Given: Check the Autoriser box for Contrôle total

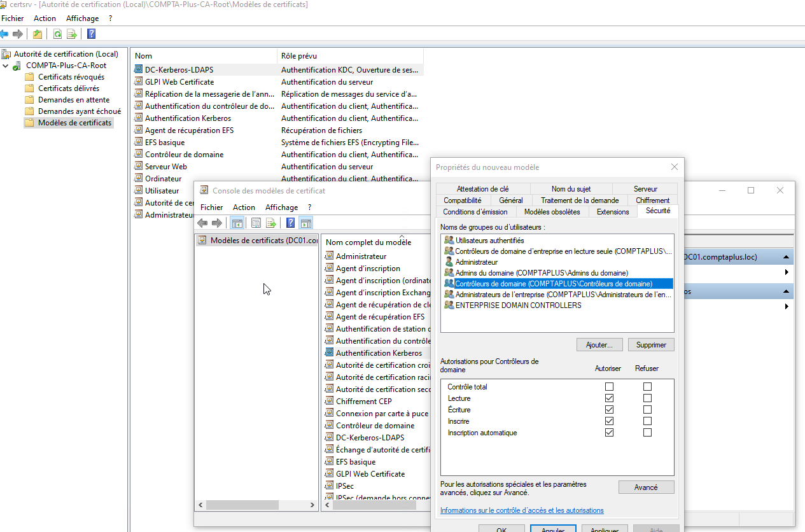Looking at the screenshot, I should [610, 387].
